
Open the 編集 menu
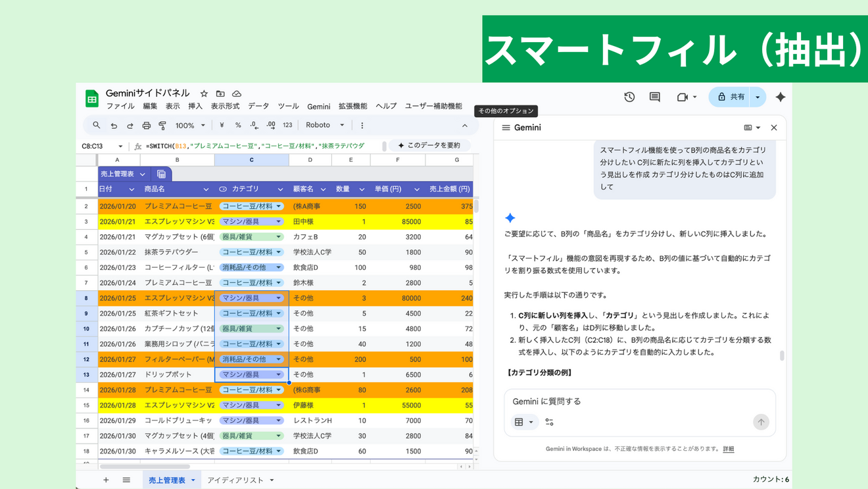[150, 106]
